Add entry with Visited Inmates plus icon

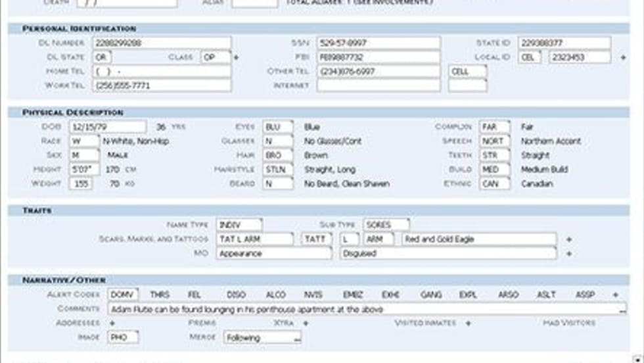tap(468, 324)
